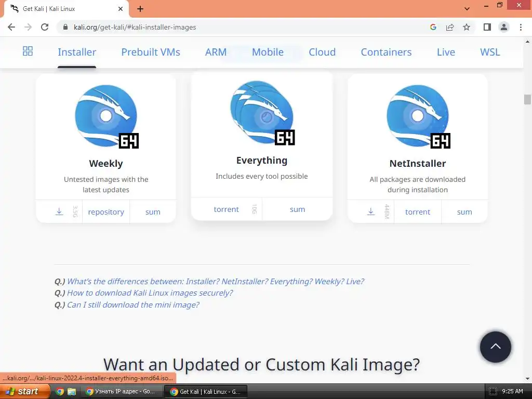Click the Everything disc image
Viewport: 532px width, 399px height.
(262, 113)
